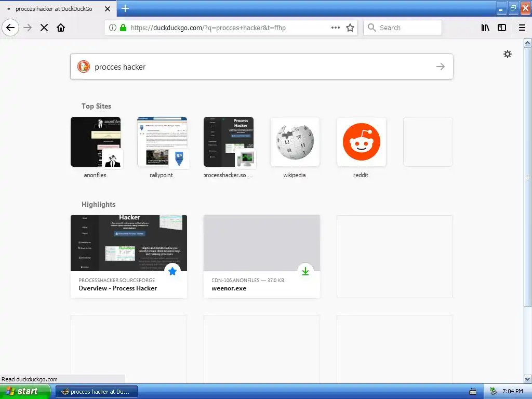Click the monitor badge icon on processhacker tile
The height and width of the screenshot is (399, 532).
point(245,158)
